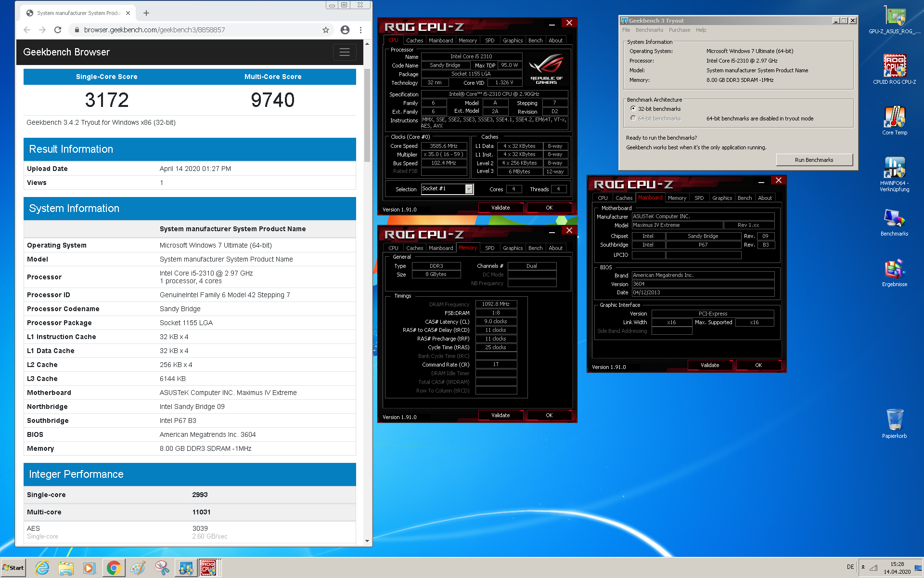Viewport: 924px width, 578px height.
Task: Select CPUID ROG CPU-Z desktop icon
Action: tap(895, 70)
